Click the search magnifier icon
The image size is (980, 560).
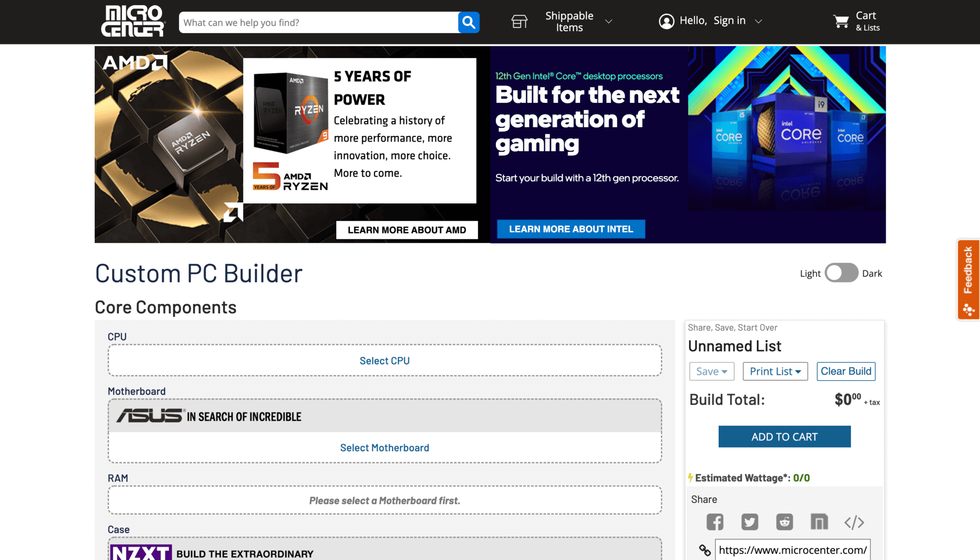[468, 22]
